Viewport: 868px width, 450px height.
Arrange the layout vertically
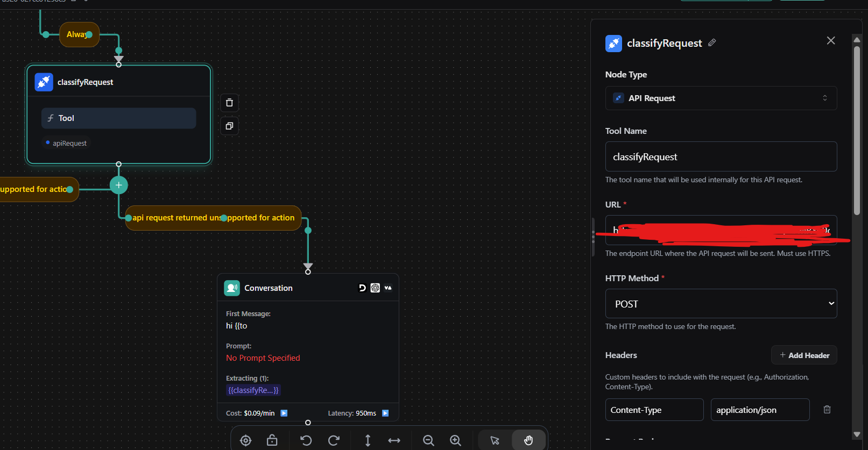[368, 441]
